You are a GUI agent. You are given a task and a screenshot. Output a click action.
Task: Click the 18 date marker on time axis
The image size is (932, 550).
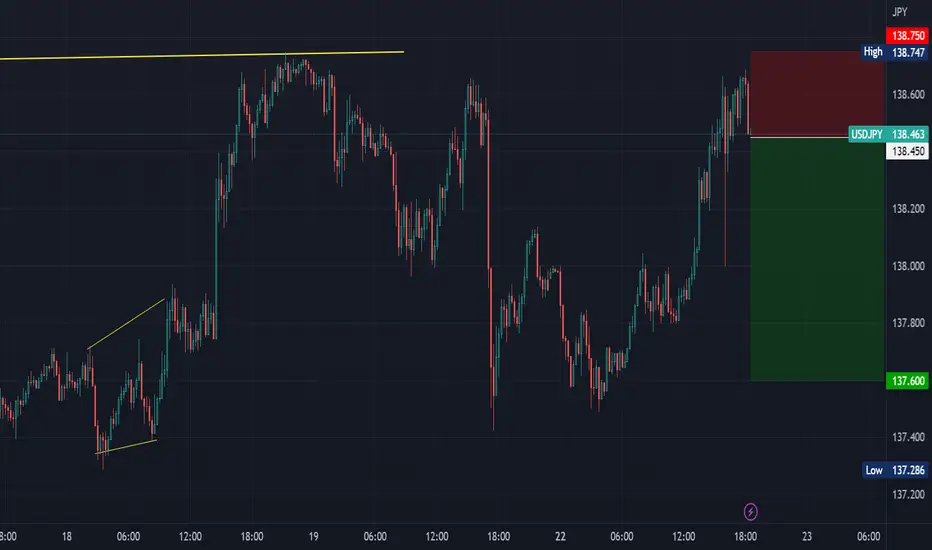[x=67, y=536]
